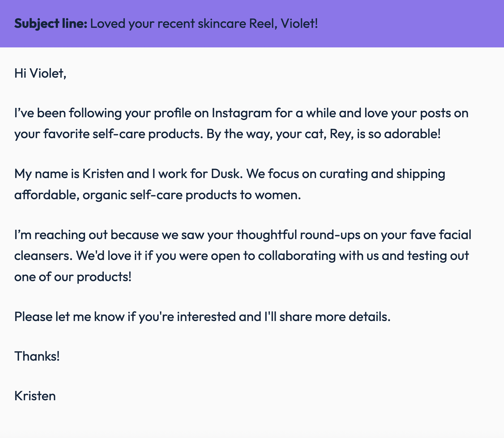
Task: Click the word 'collaborating' in third paragraph
Action: coord(297,256)
